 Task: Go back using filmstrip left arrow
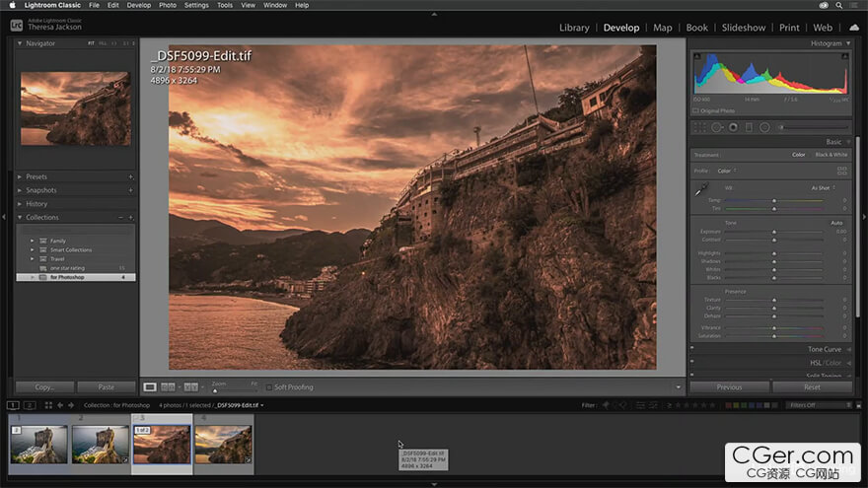pos(60,405)
